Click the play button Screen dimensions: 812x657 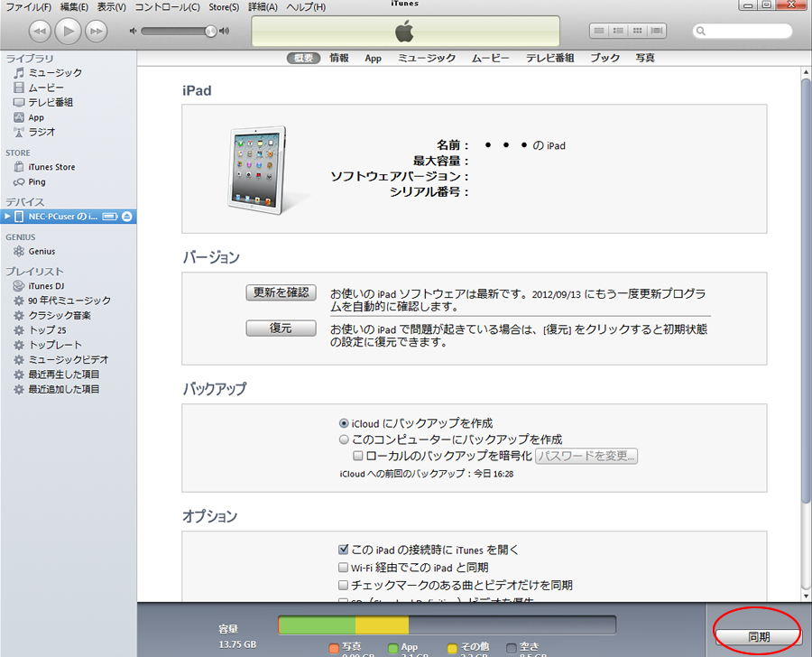pyautogui.click(x=68, y=31)
